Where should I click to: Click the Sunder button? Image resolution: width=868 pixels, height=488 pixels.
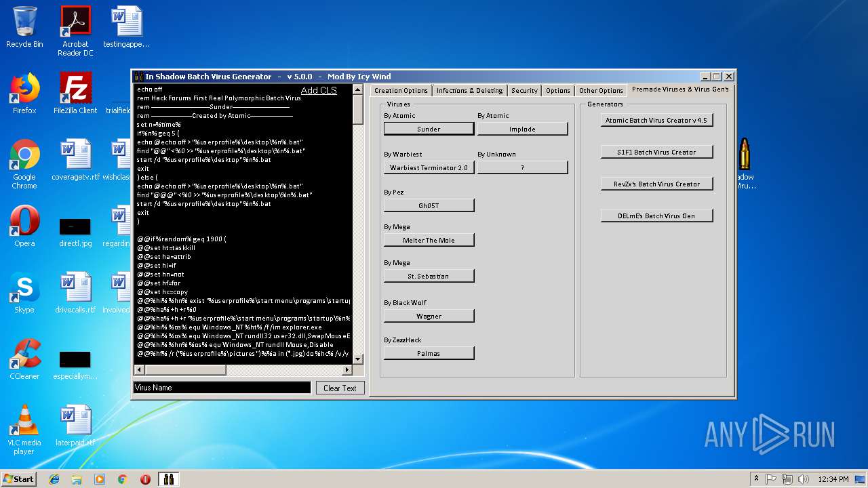pyautogui.click(x=429, y=129)
